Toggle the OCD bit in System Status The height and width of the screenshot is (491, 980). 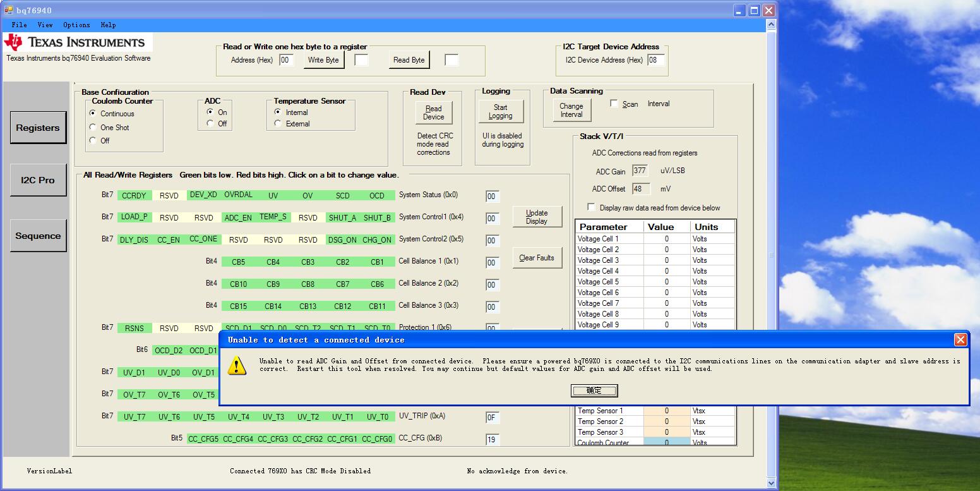(377, 195)
